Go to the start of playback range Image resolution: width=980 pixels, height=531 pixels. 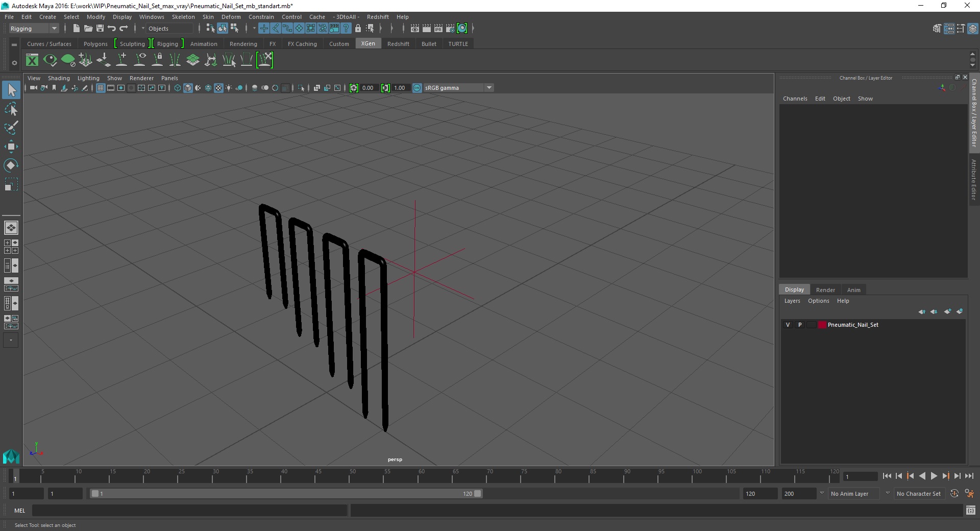tap(887, 476)
